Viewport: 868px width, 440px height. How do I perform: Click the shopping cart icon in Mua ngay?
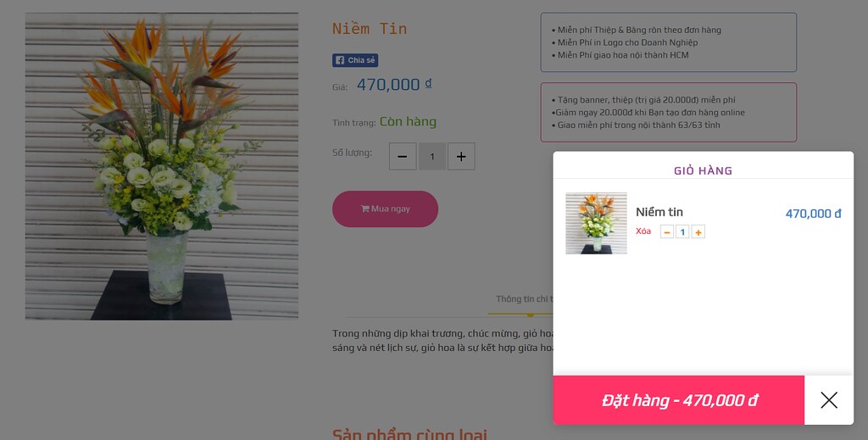364,209
